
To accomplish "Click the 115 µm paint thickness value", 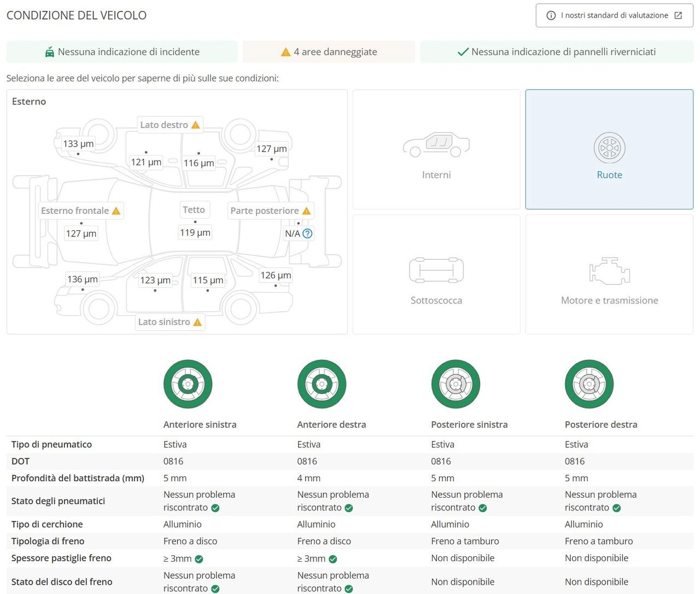I will pyautogui.click(x=208, y=280).
